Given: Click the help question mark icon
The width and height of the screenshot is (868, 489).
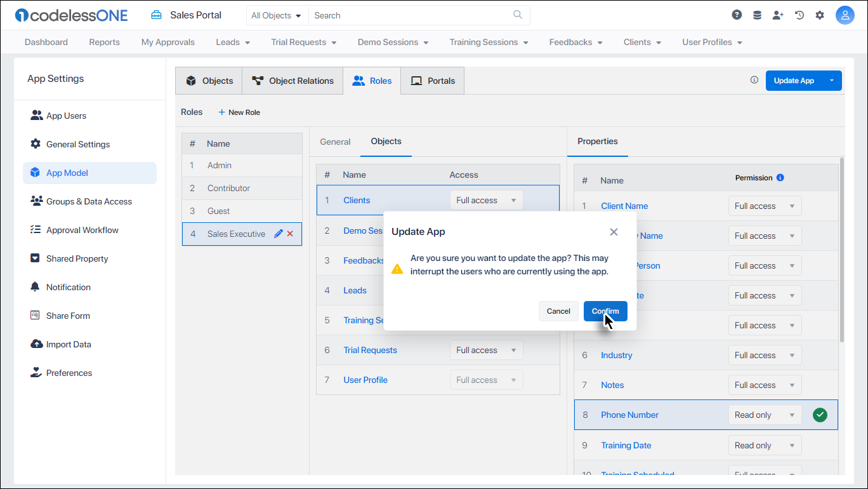Looking at the screenshot, I should (x=736, y=14).
